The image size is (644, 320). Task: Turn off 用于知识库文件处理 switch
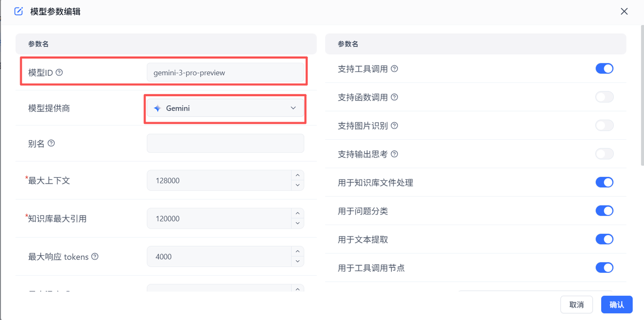coord(604,182)
